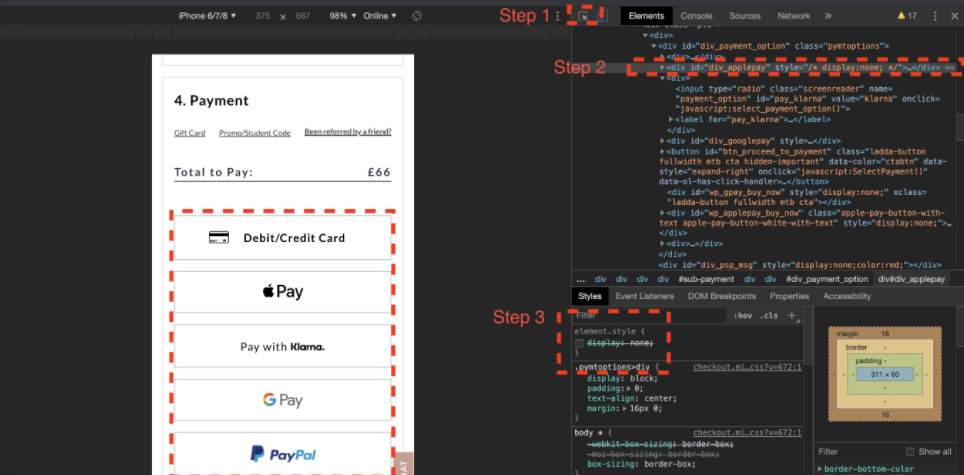
Task: Open the more tabs chevron in DevTools
Action: point(828,16)
